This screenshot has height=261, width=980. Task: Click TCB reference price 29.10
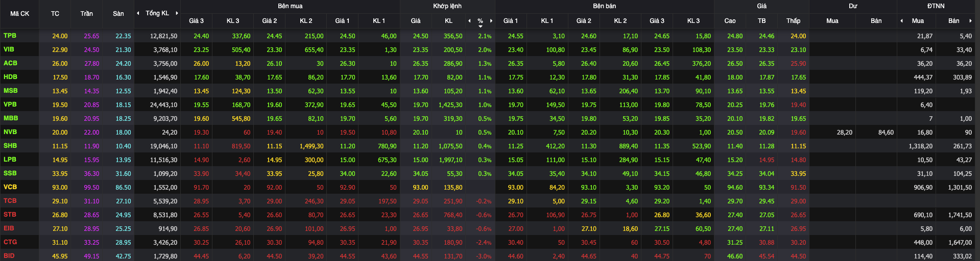point(60,201)
